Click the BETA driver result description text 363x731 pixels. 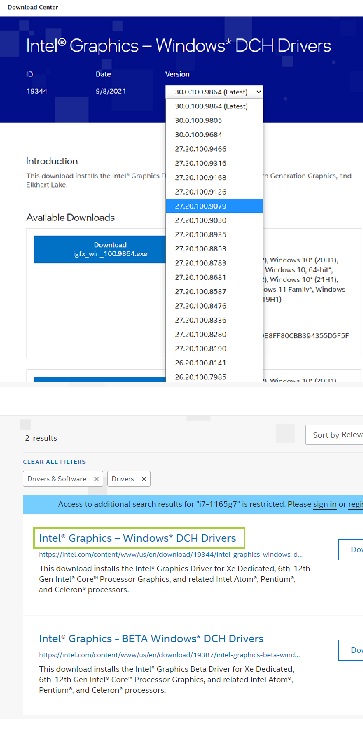[166, 679]
